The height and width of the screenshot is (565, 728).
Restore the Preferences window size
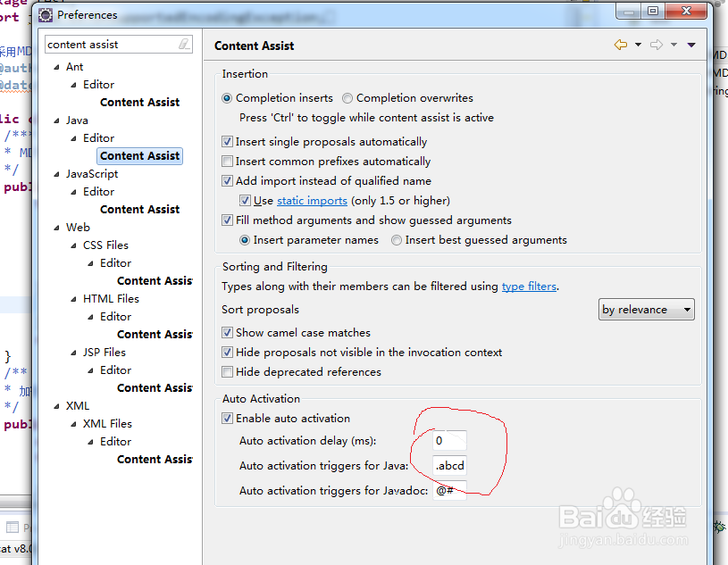[653, 11]
